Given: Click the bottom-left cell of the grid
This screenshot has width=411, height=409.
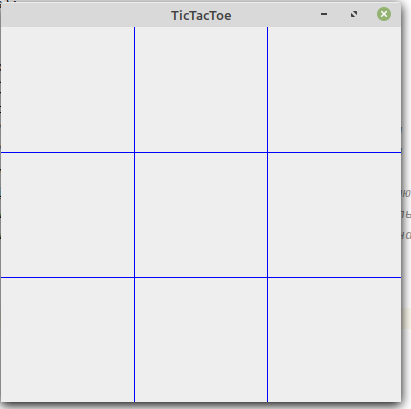Looking at the screenshot, I should [x=67, y=340].
